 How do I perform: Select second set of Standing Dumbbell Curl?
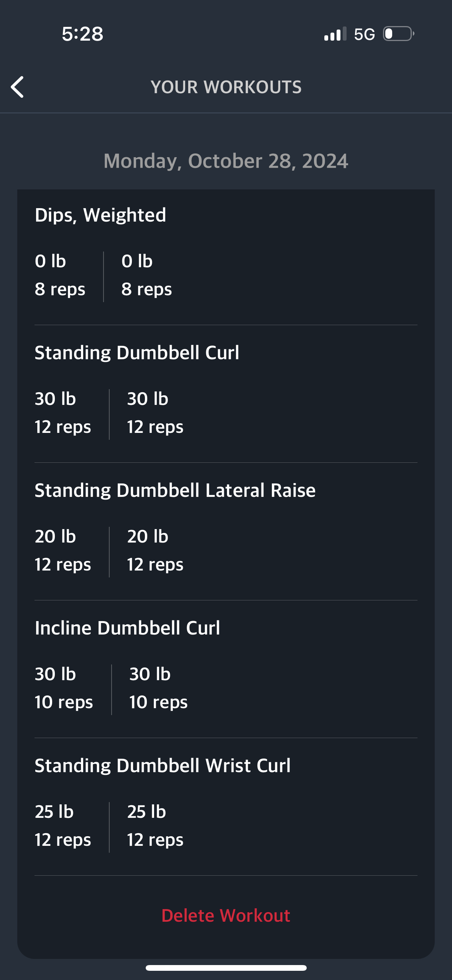(155, 413)
